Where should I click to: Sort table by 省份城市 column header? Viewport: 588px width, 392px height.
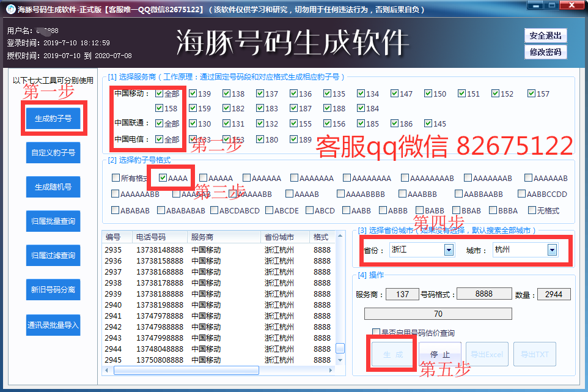[285, 237]
